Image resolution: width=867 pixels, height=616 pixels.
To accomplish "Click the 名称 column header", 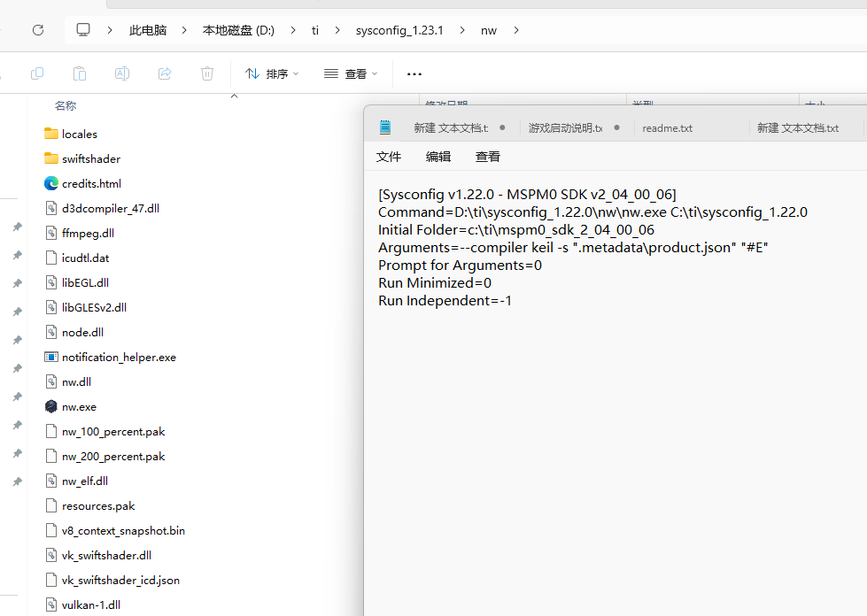I will click(66, 105).
